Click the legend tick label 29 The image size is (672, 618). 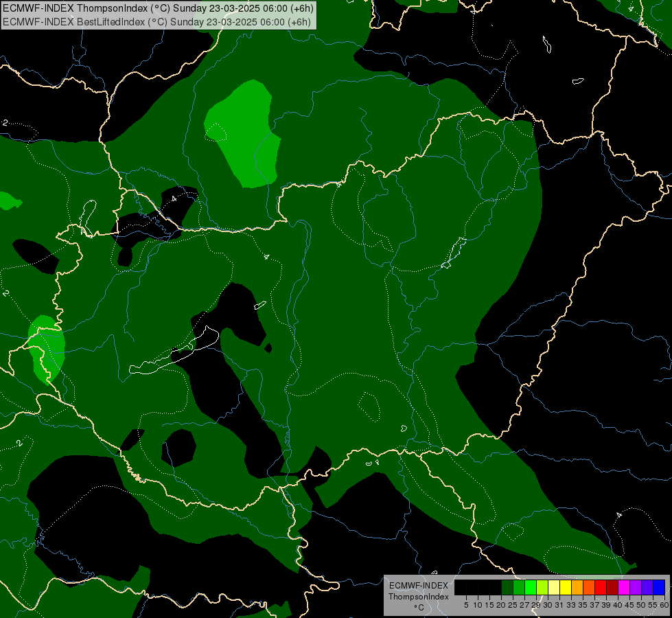[535, 605]
